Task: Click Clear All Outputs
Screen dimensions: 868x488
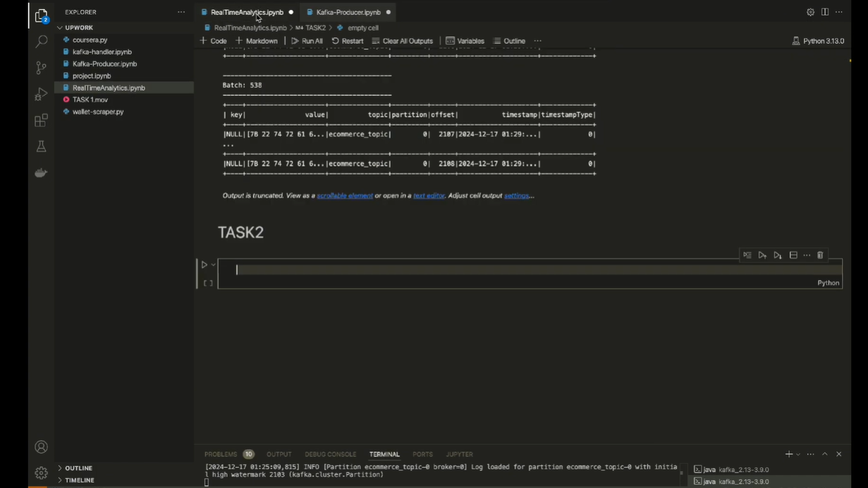Action: pos(403,41)
